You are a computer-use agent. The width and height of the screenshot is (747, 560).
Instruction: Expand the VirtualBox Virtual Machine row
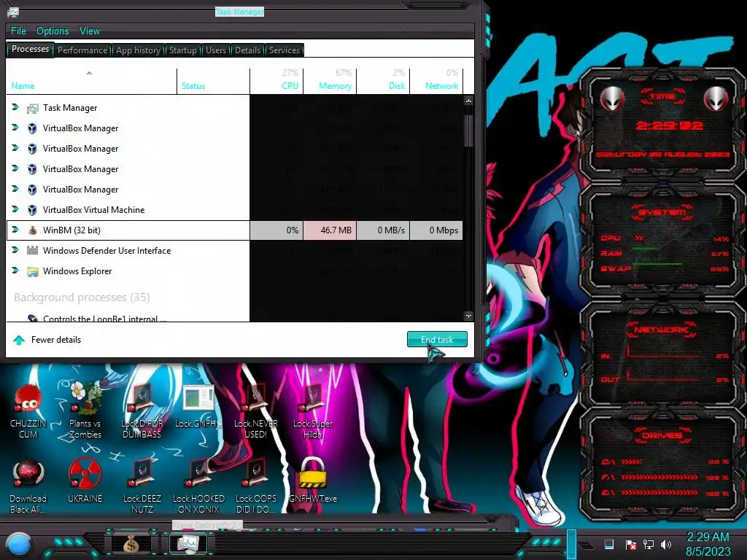15,209
